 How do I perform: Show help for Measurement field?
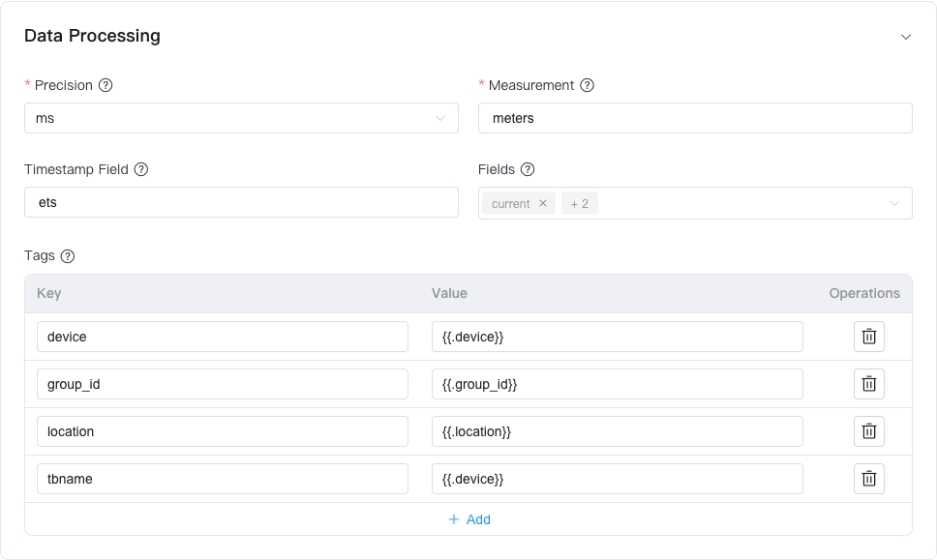point(588,85)
